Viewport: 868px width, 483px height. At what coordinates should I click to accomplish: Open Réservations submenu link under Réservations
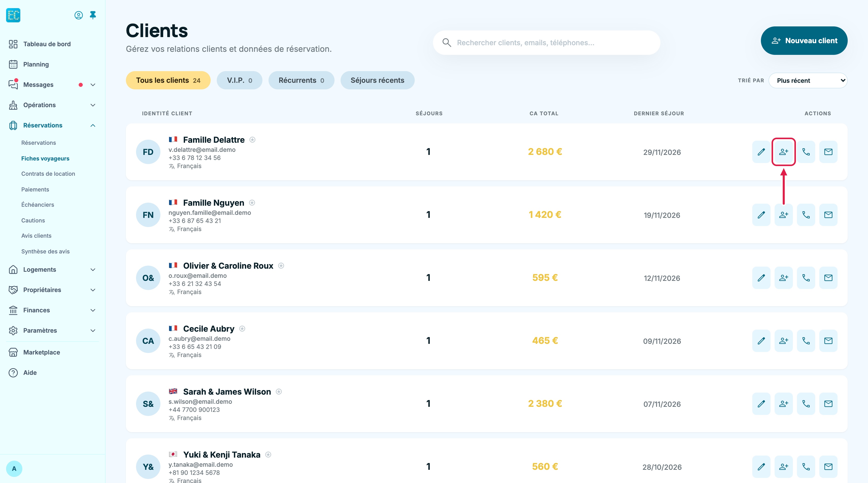click(38, 143)
